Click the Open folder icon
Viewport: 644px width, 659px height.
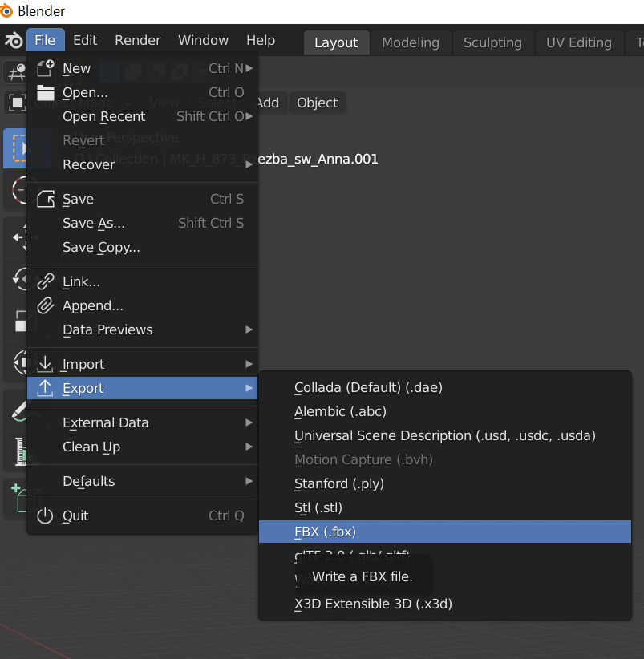tap(46, 92)
